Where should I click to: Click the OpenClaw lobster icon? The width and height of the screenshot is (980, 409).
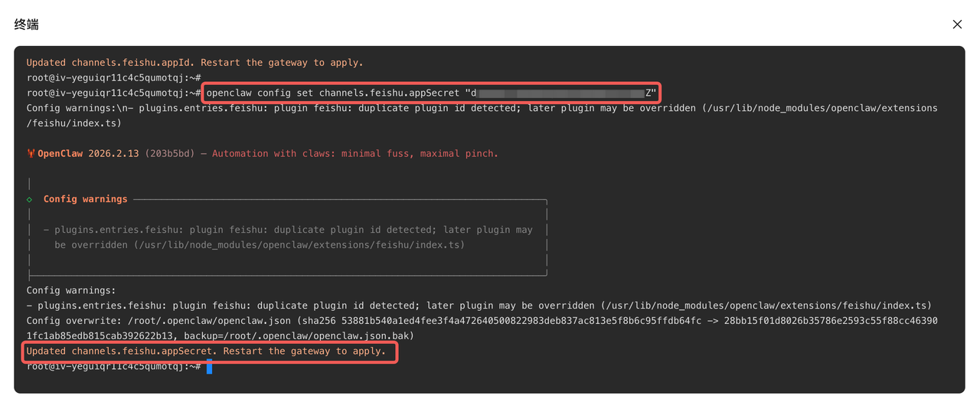point(31,154)
